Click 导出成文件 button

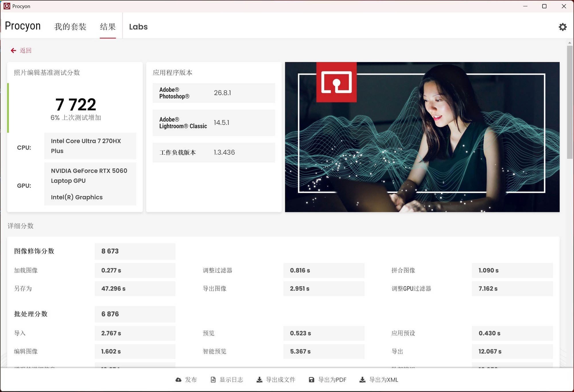(281, 380)
